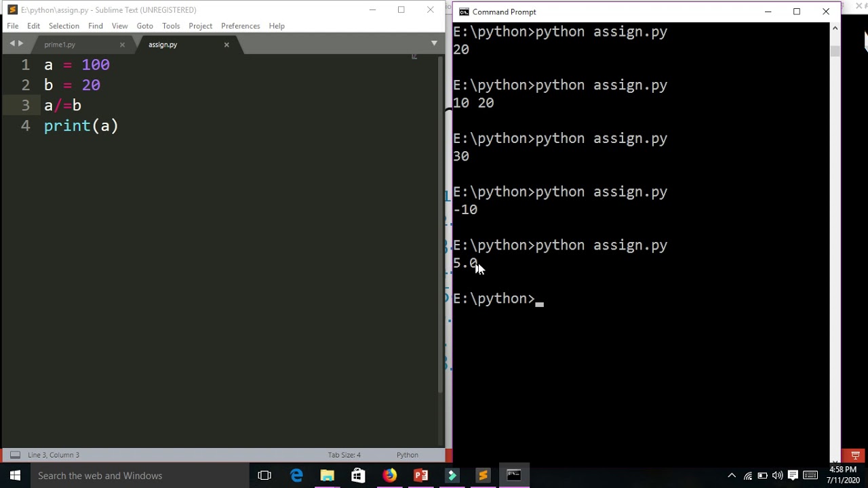Open the Help menu
868x488 pixels.
tap(277, 26)
